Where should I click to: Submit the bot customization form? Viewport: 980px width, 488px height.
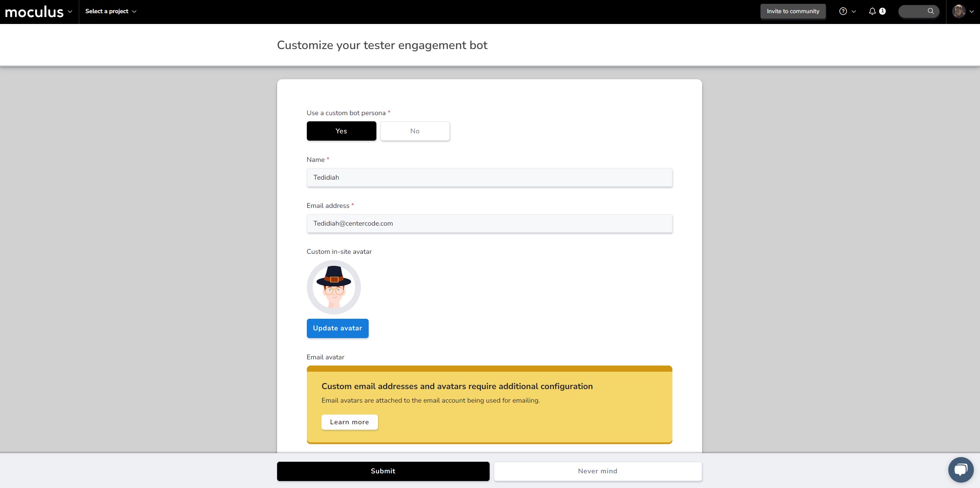383,471
